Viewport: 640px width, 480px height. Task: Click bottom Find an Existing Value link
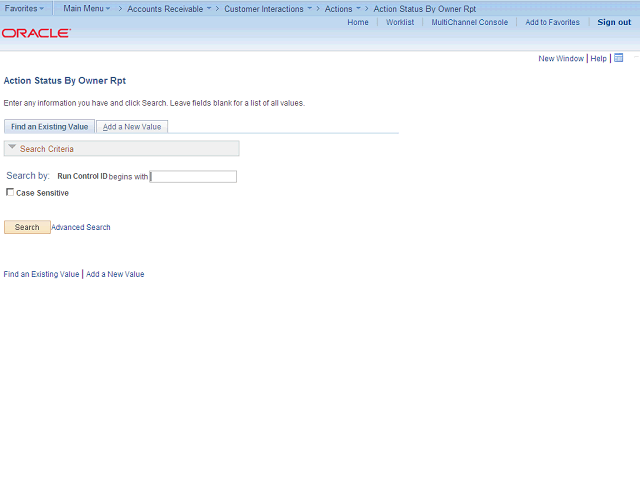[x=41, y=274]
